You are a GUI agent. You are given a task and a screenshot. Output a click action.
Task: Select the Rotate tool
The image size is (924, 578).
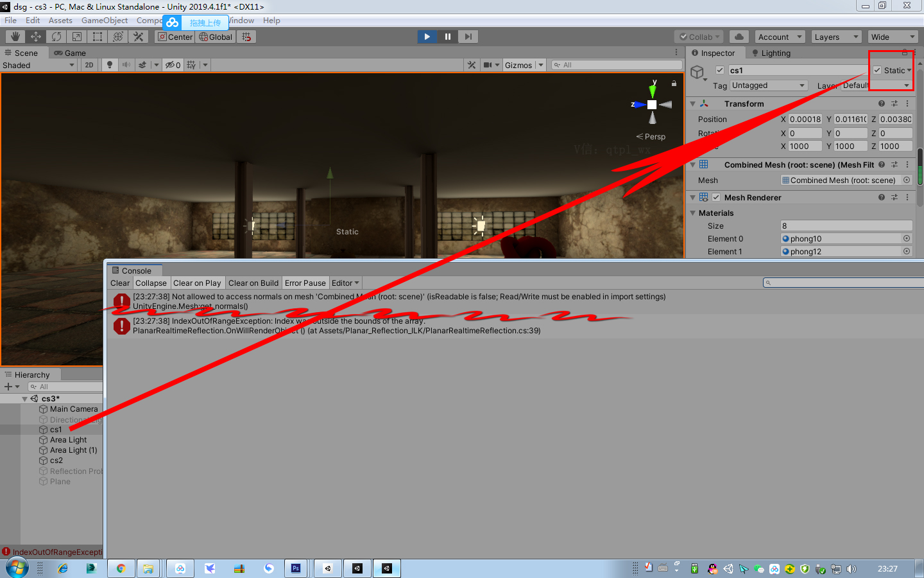coord(56,37)
